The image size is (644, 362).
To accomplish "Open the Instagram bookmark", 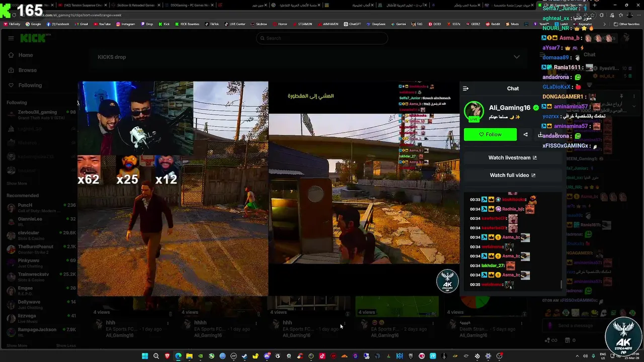I will 125,24.
